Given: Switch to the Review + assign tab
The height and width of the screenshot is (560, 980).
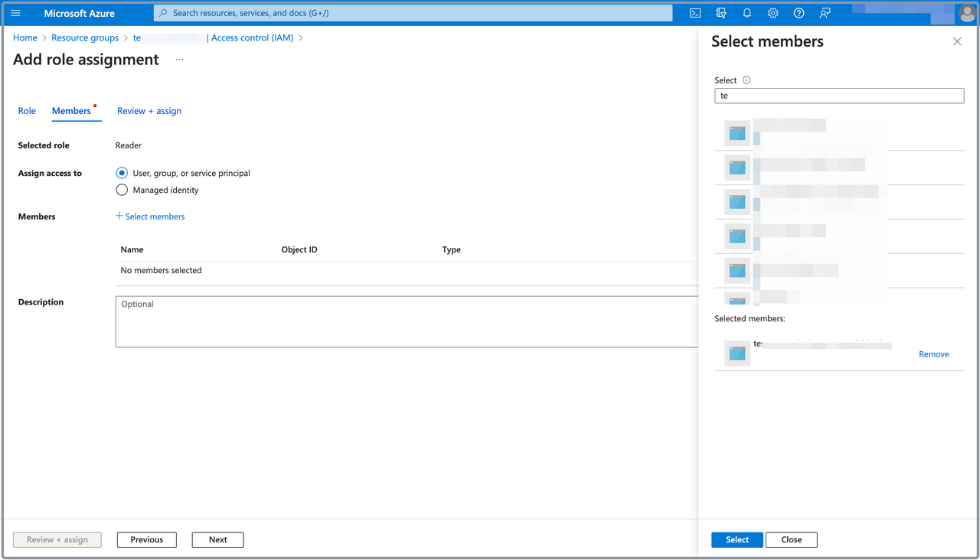Looking at the screenshot, I should click(x=149, y=111).
